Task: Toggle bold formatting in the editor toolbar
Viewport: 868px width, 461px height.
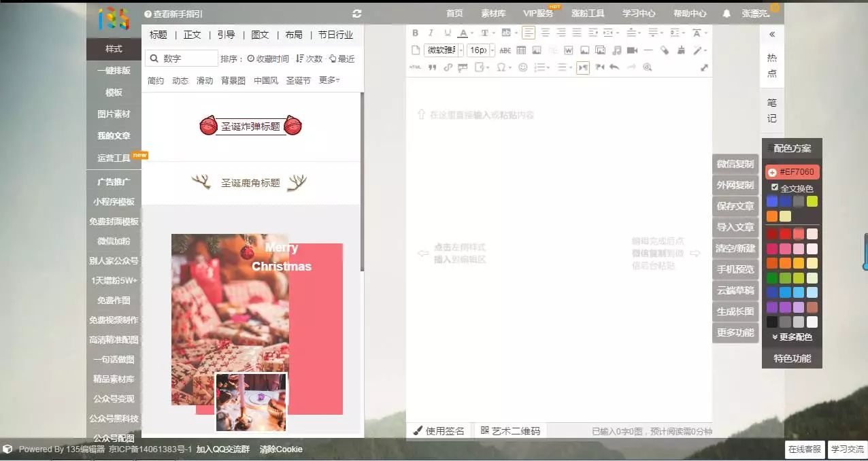Action: (x=416, y=33)
